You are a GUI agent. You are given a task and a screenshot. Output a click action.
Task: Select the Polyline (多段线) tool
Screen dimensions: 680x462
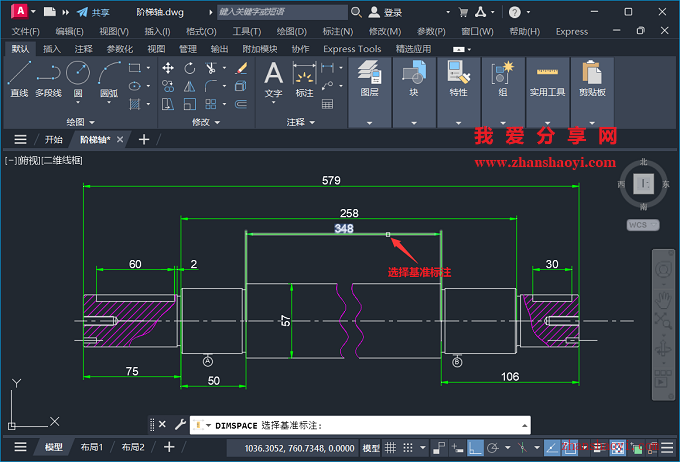point(48,79)
